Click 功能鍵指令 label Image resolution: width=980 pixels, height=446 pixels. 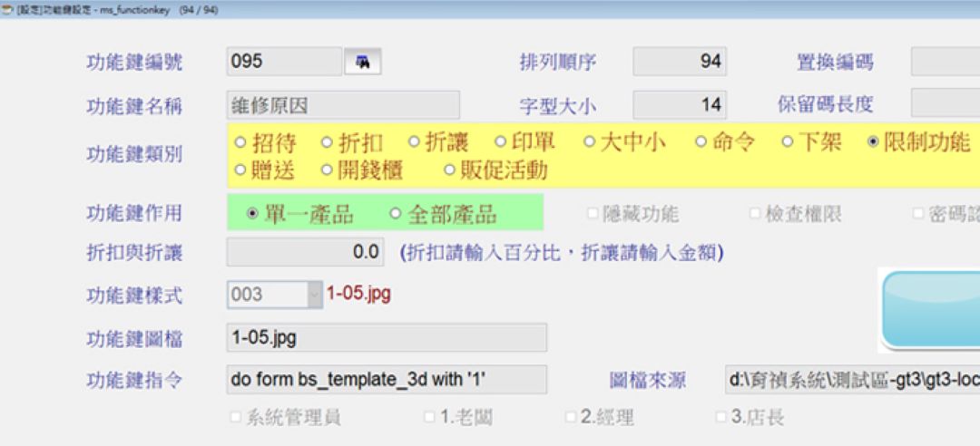(x=134, y=381)
